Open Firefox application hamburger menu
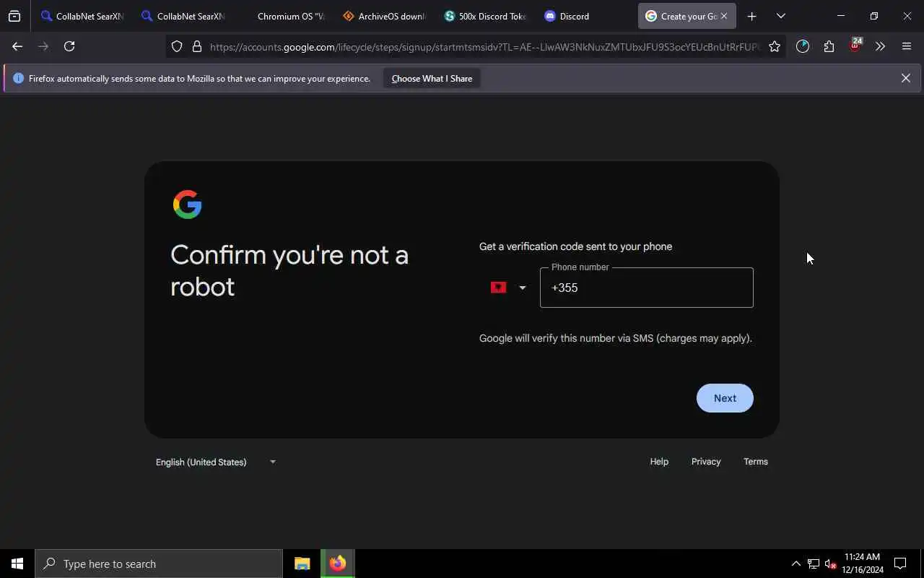 [907, 46]
